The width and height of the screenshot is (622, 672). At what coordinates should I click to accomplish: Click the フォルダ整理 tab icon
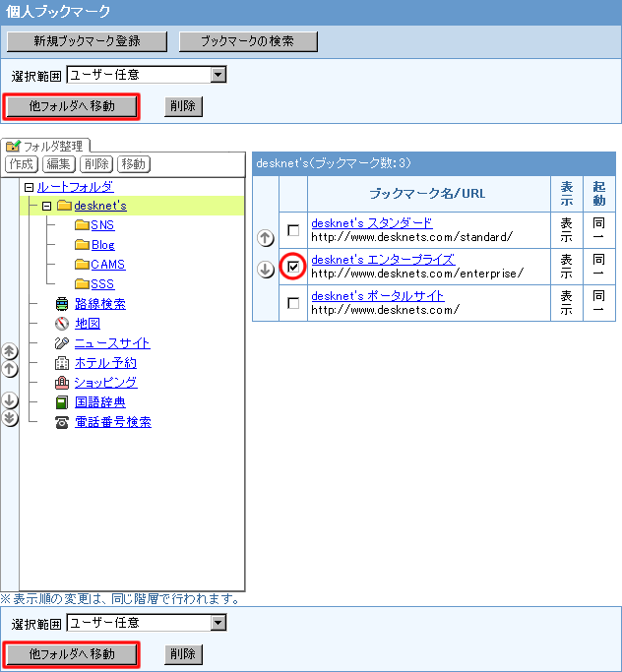click(13, 147)
